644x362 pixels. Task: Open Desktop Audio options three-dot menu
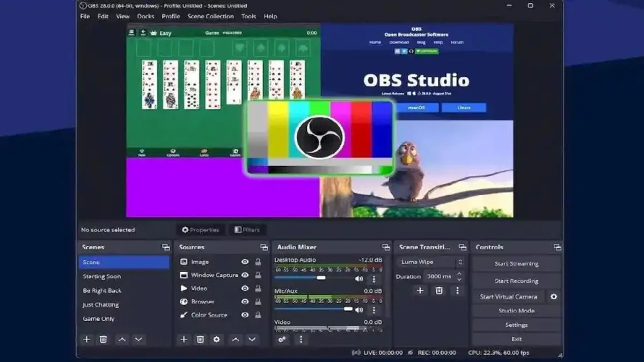374,278
